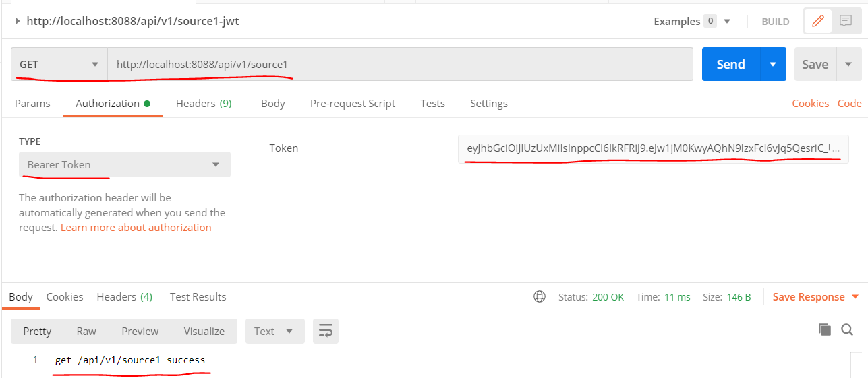
Task: Select the Test Results tab
Action: (198, 297)
